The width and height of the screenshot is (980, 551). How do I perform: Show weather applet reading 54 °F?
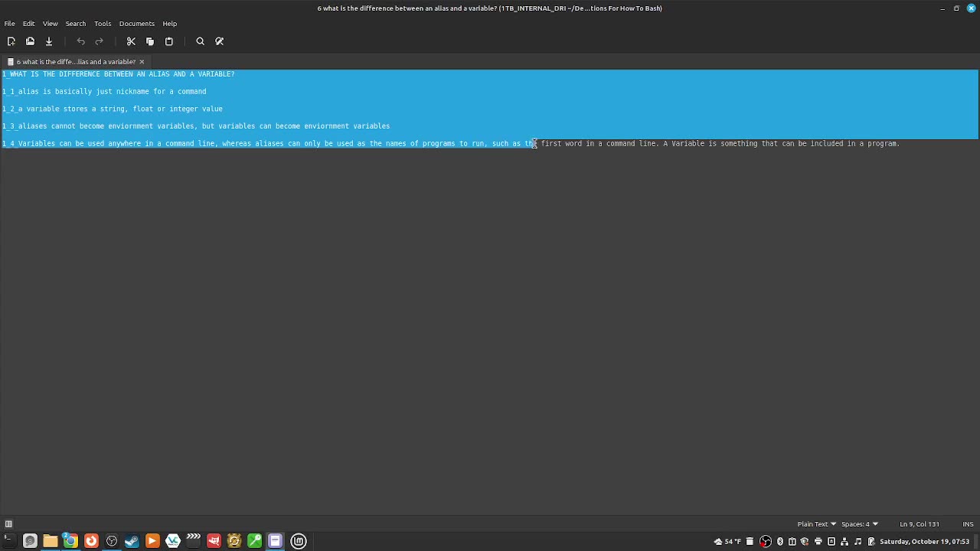[x=727, y=541]
